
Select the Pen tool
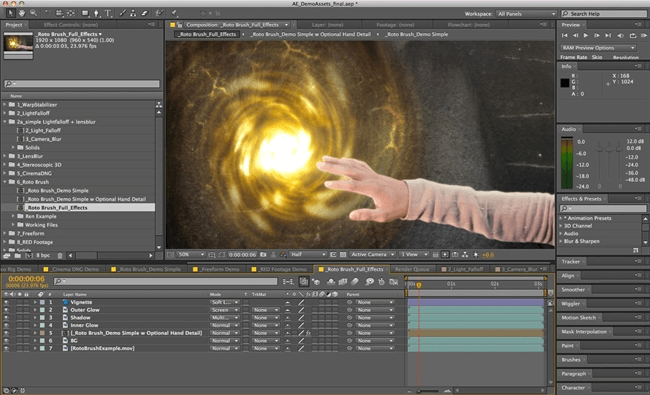(96, 13)
